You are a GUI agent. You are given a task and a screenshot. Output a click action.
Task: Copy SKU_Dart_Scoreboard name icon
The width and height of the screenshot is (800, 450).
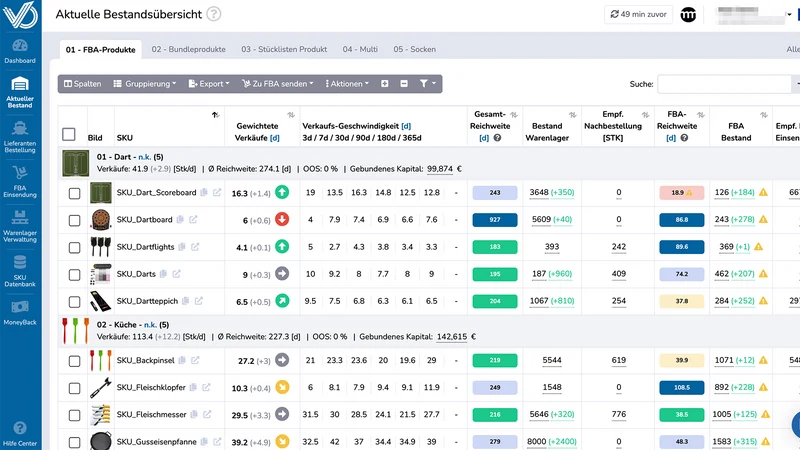[x=204, y=192]
